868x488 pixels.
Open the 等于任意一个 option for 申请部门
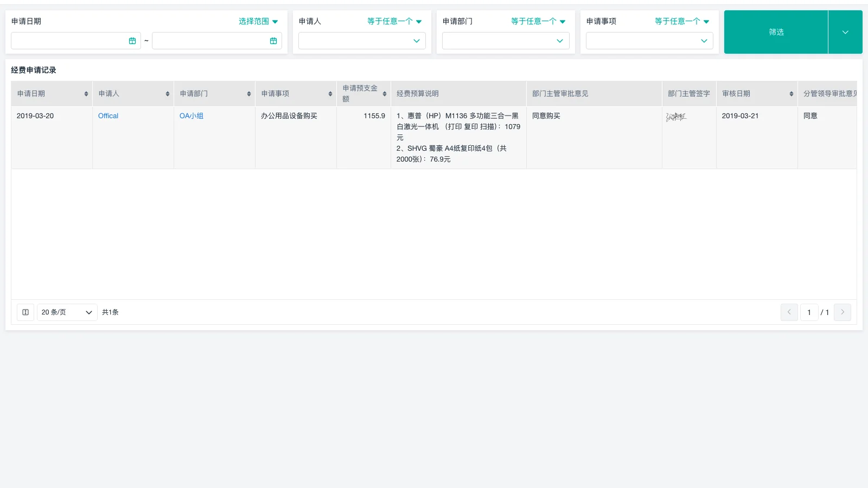(538, 21)
